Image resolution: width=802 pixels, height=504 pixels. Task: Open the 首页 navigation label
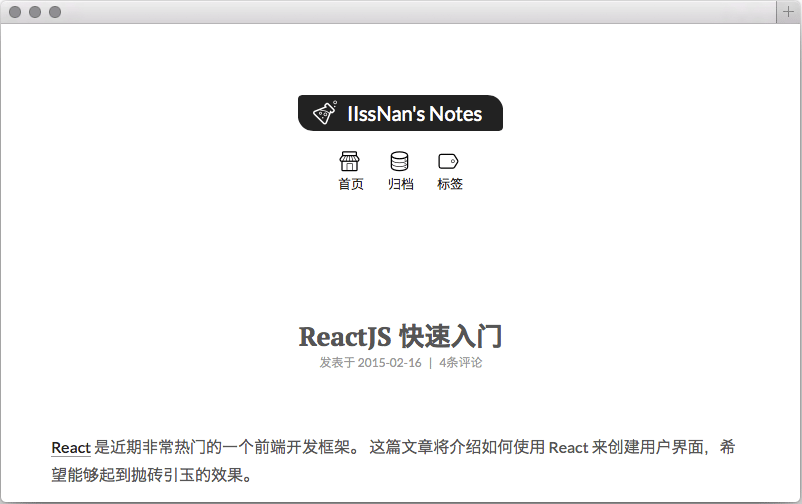tap(350, 184)
